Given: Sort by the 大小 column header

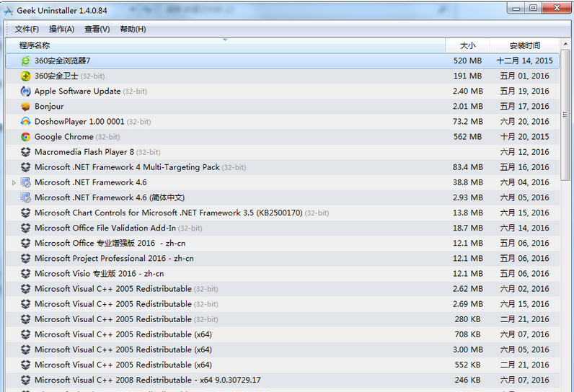Looking at the screenshot, I should pyautogui.click(x=467, y=45).
